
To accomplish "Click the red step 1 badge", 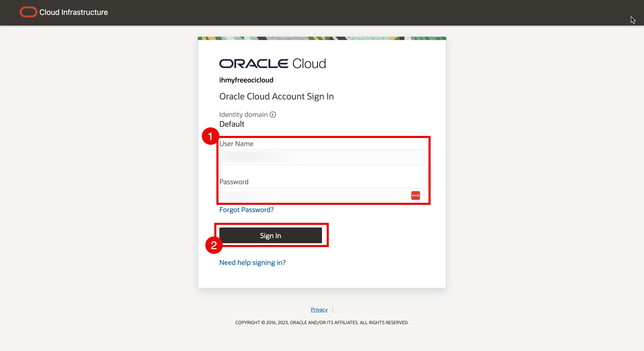I will coord(210,136).
